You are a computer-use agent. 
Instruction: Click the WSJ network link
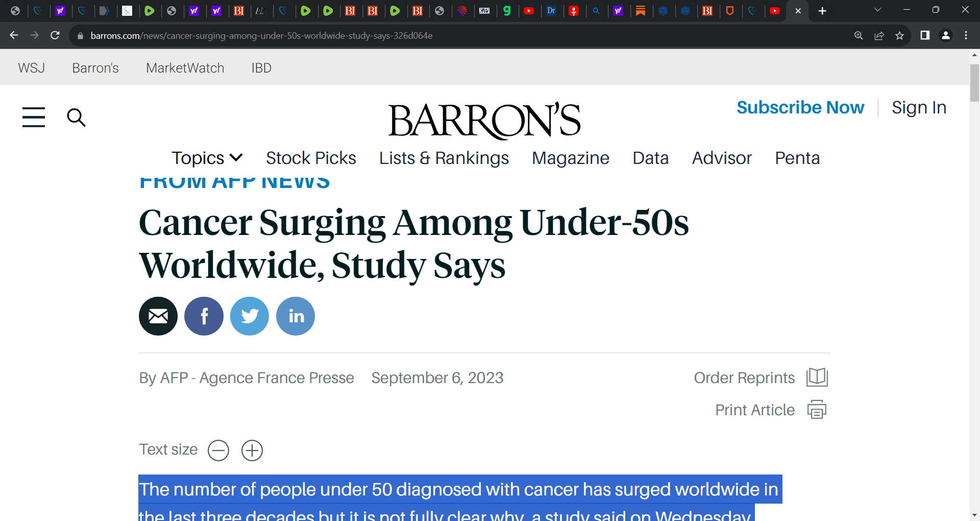click(31, 68)
